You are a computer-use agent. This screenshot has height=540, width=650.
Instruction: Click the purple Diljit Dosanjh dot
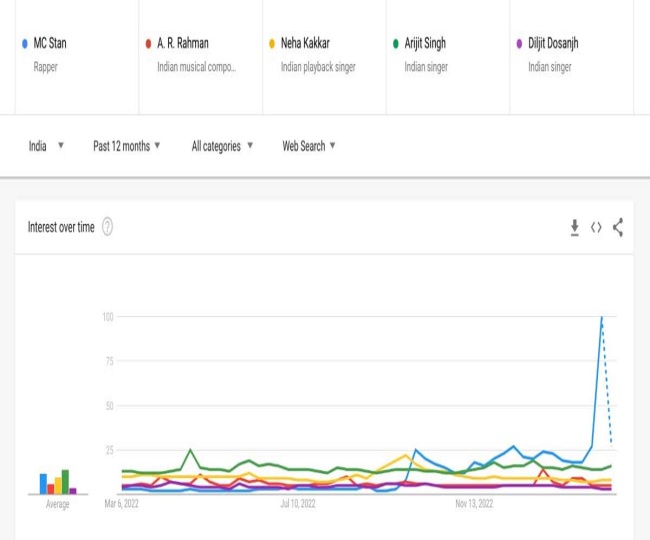coord(519,44)
